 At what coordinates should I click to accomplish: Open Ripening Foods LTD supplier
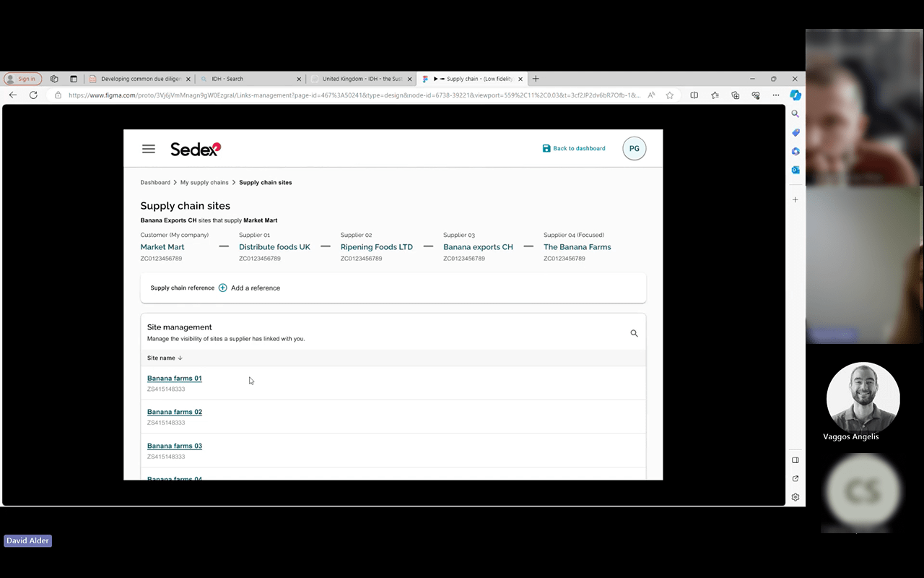coord(377,247)
